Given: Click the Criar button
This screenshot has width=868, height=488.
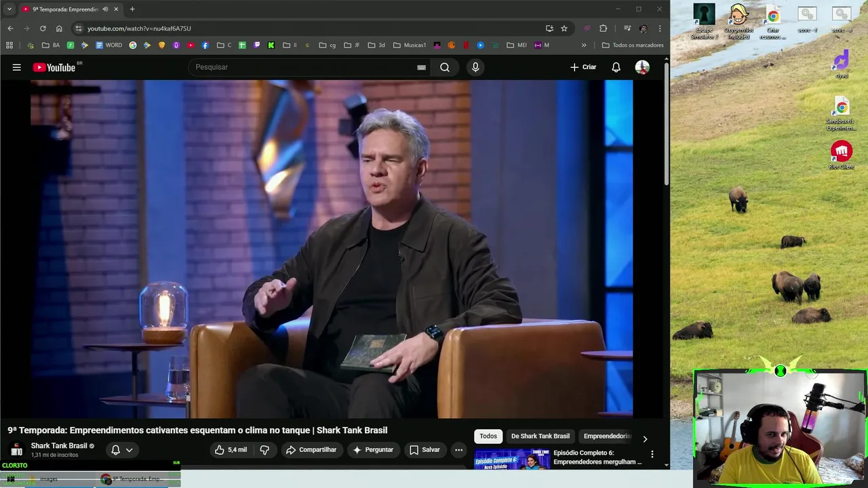Looking at the screenshot, I should coord(583,67).
